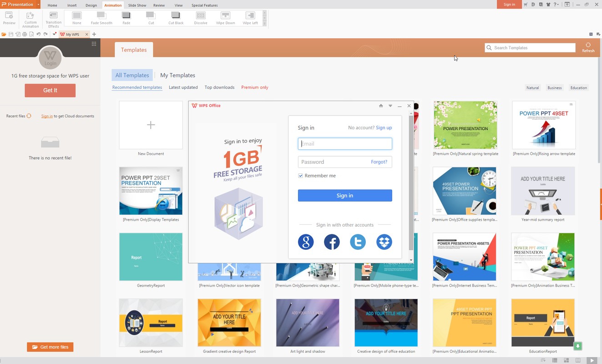
Task: Start slideshow from status bar play button
Action: 592,360
